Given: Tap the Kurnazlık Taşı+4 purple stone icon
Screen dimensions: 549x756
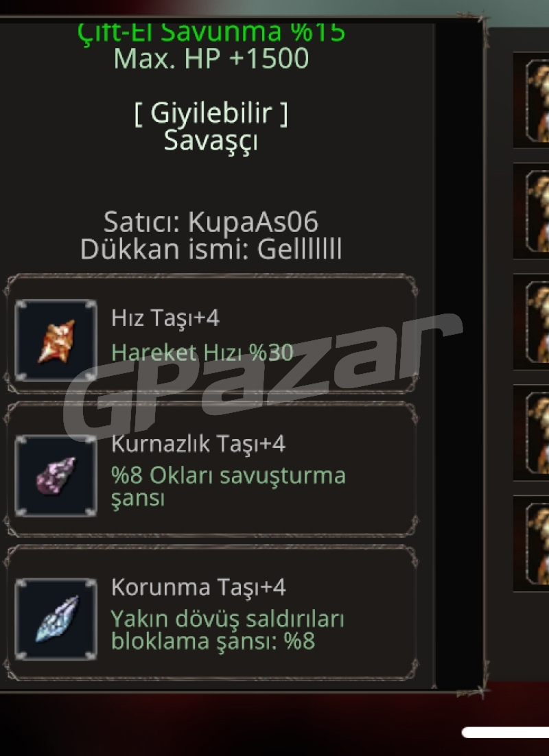Looking at the screenshot, I should pyautogui.click(x=56, y=476).
